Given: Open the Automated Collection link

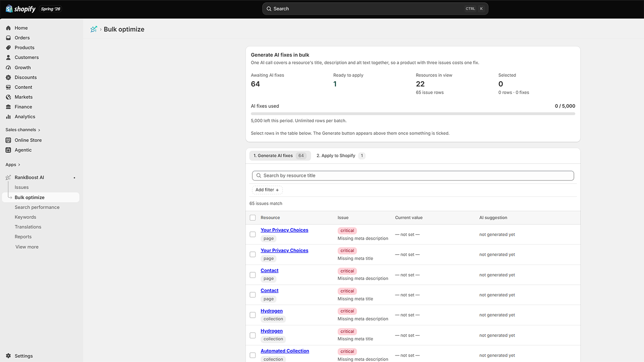Looking at the screenshot, I should click(285, 351).
